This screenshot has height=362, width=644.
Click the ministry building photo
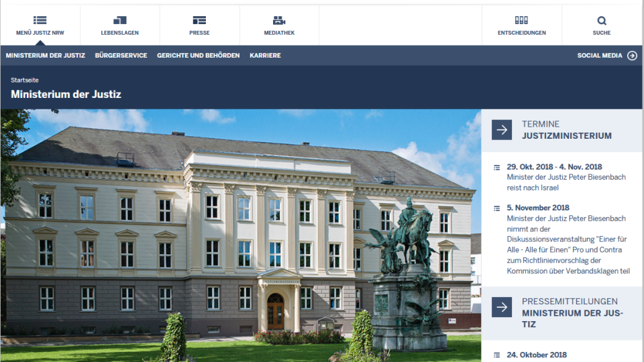point(241,235)
